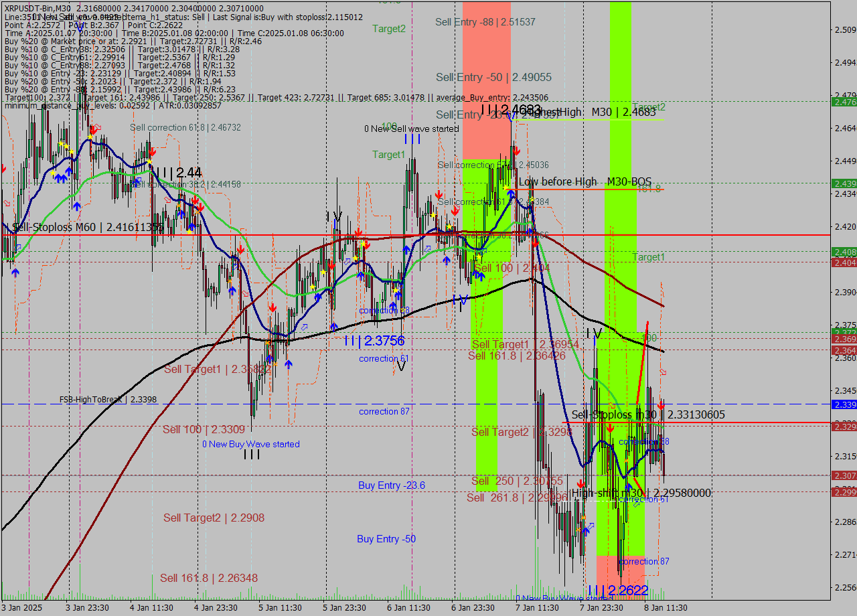This screenshot has height=616, width=857.
Task: Click the red 2.329 price axis tag
Action: coord(844,426)
